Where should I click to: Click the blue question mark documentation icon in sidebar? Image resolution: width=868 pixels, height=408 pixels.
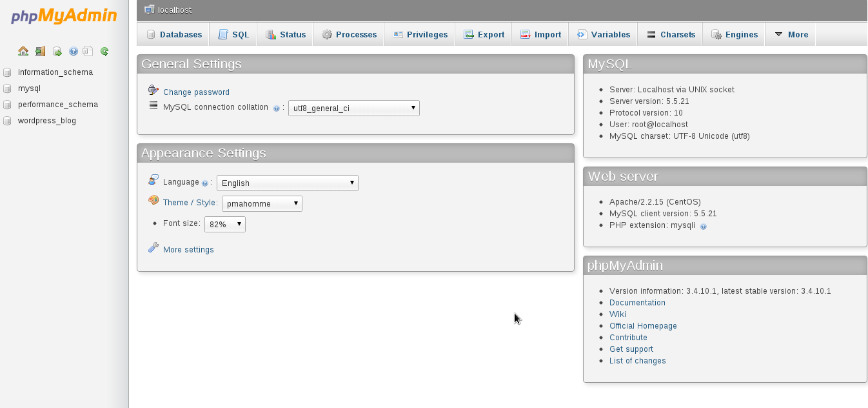(73, 51)
